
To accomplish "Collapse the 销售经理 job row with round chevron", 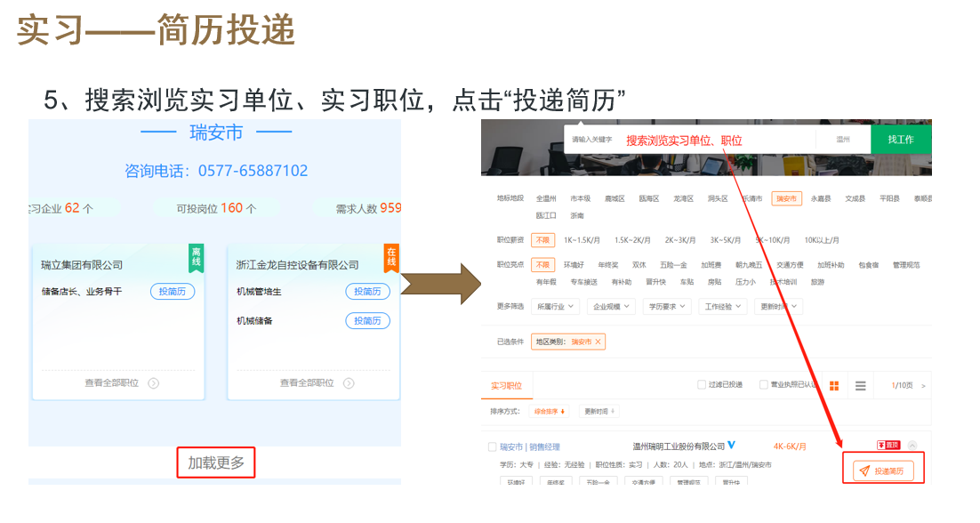I will click(912, 446).
